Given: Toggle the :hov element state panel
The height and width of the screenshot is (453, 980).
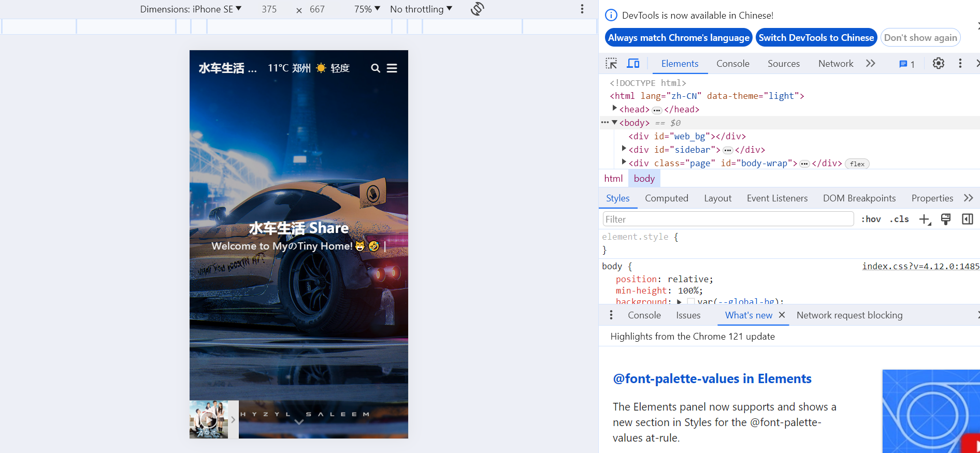Looking at the screenshot, I should (871, 220).
